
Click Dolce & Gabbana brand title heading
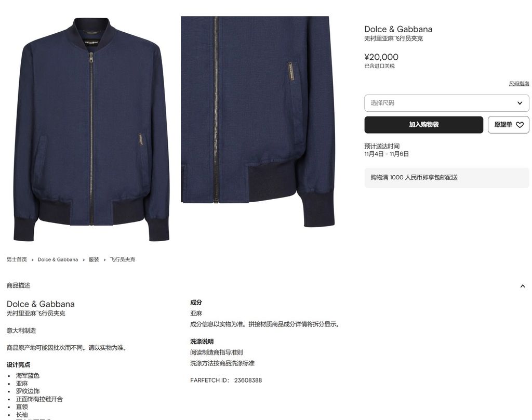[x=398, y=29]
